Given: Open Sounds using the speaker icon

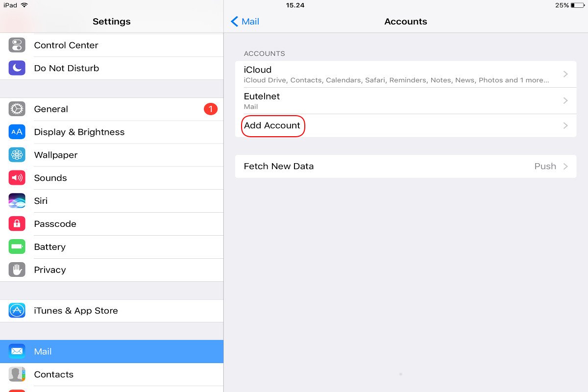Looking at the screenshot, I should pyautogui.click(x=17, y=178).
